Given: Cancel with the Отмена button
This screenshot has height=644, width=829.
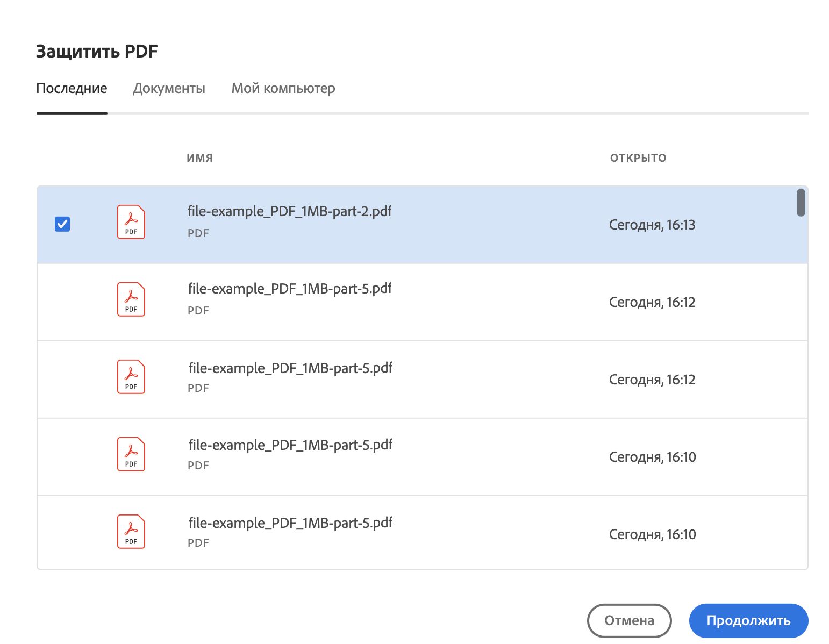Looking at the screenshot, I should click(x=629, y=620).
